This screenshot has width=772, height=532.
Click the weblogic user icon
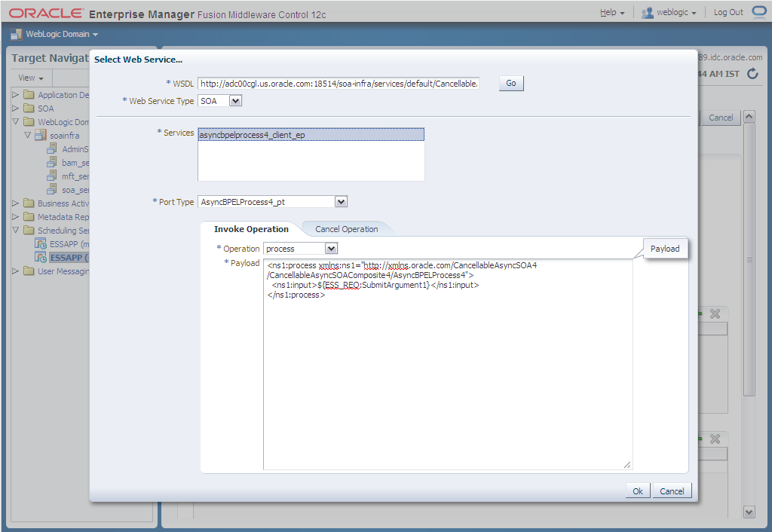pos(647,13)
